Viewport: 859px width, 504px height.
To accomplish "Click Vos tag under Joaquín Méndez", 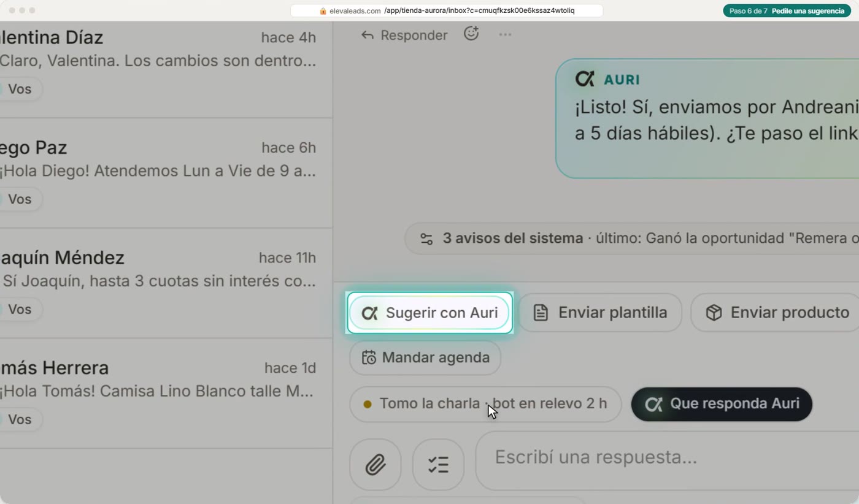I will (x=20, y=310).
